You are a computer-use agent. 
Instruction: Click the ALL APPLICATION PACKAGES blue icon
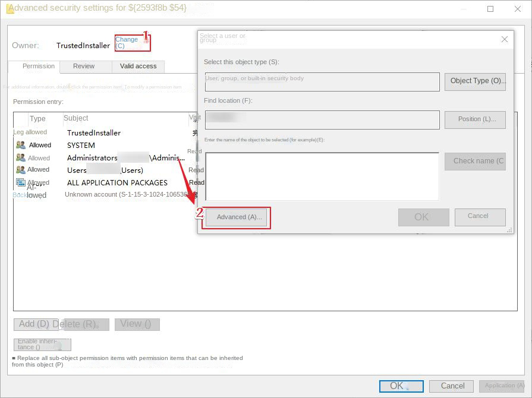tap(21, 182)
